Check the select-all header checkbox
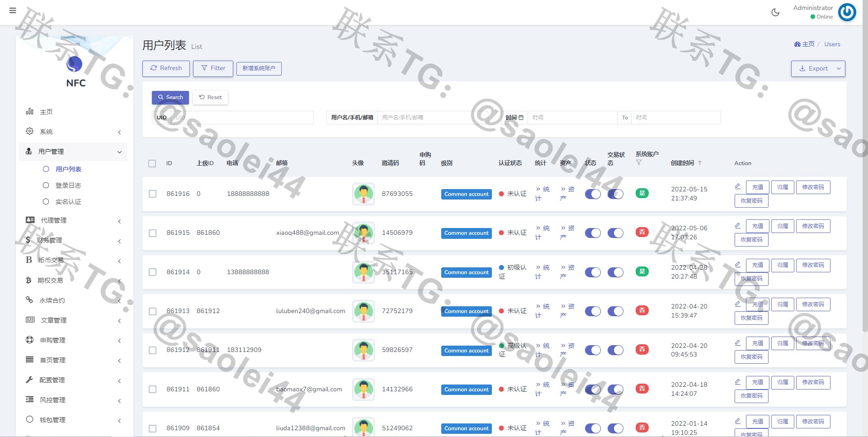 (152, 163)
